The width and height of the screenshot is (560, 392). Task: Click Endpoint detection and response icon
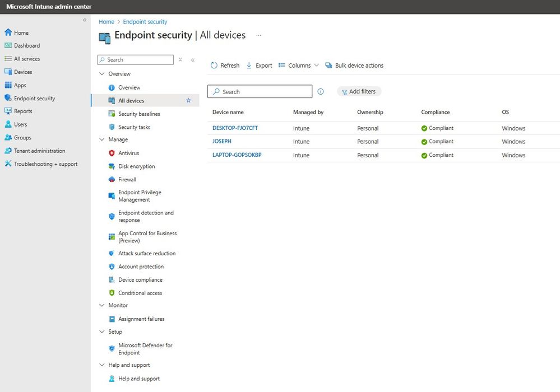[112, 216]
